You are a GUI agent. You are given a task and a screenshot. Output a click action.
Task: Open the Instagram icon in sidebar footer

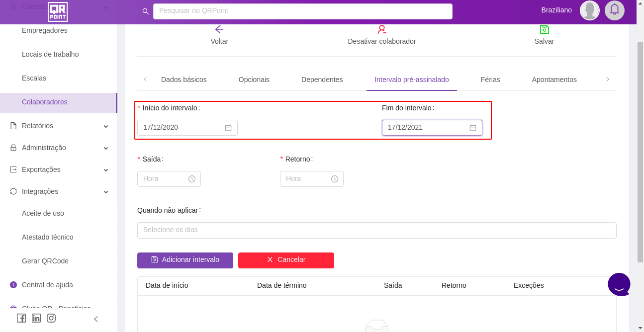(x=51, y=318)
